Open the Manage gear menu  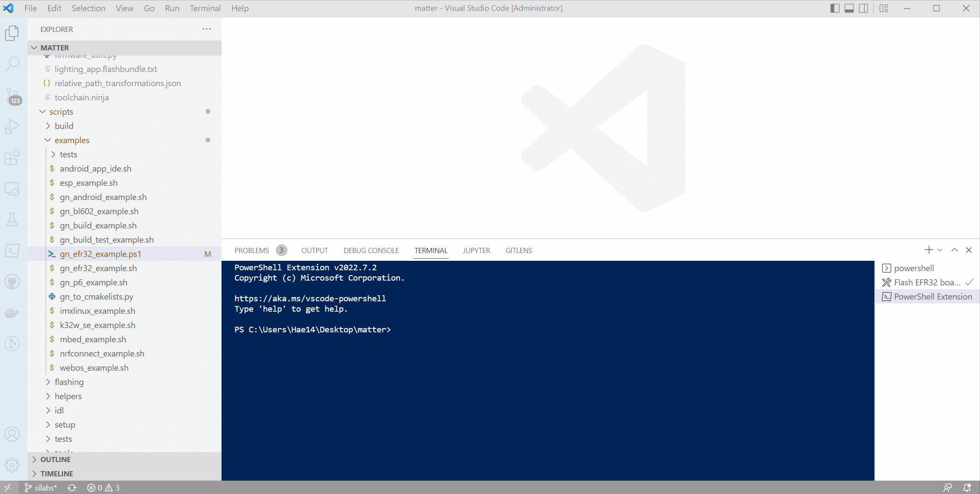12,465
